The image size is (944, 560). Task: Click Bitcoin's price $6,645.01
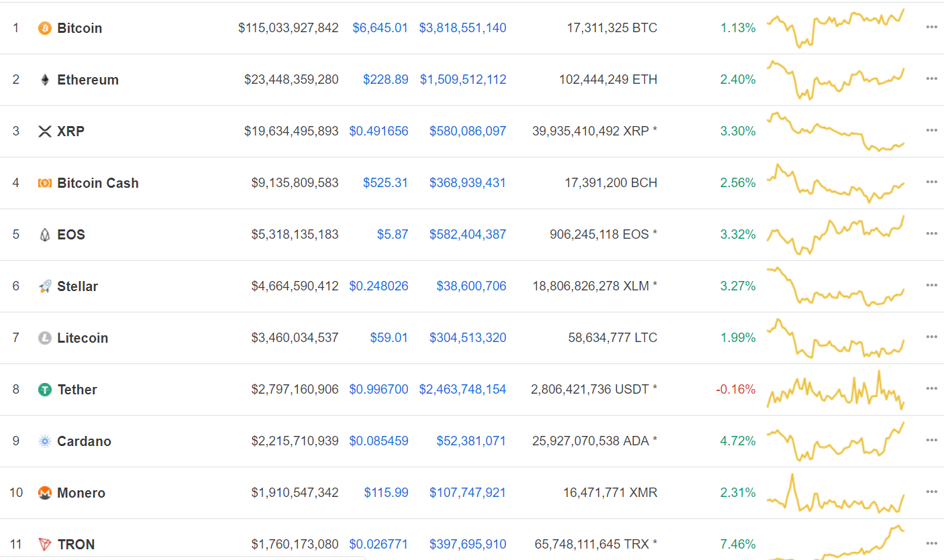click(380, 28)
